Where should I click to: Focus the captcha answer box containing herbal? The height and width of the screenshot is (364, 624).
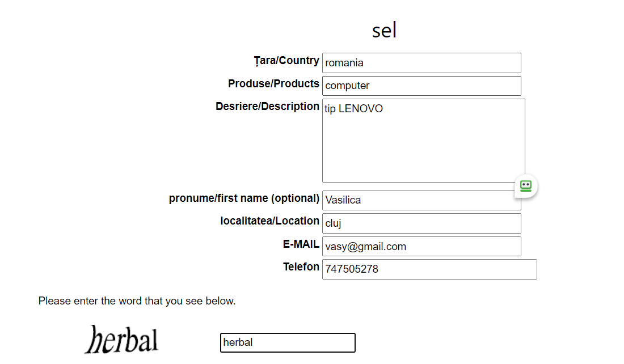click(288, 342)
